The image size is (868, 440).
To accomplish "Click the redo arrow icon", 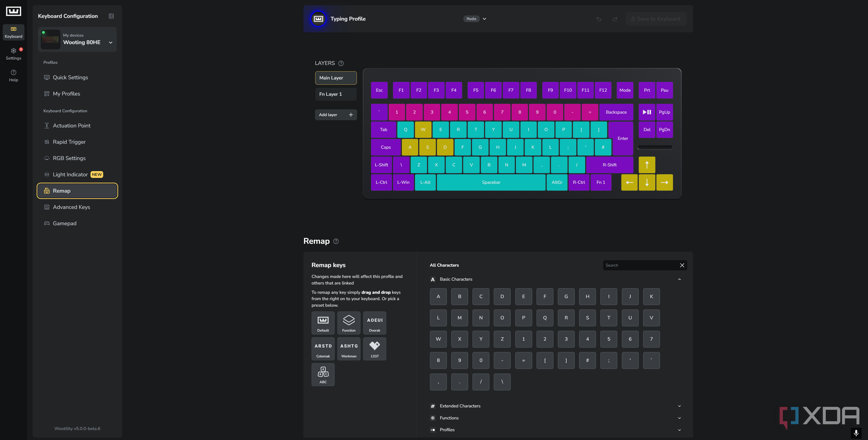I will [615, 19].
